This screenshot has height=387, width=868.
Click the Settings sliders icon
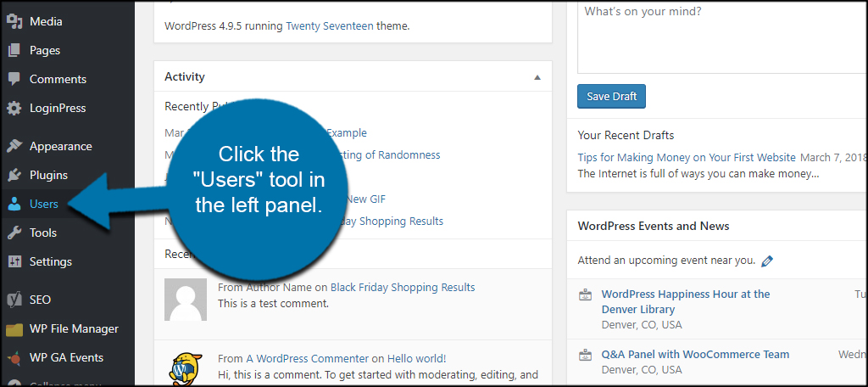pyautogui.click(x=14, y=261)
